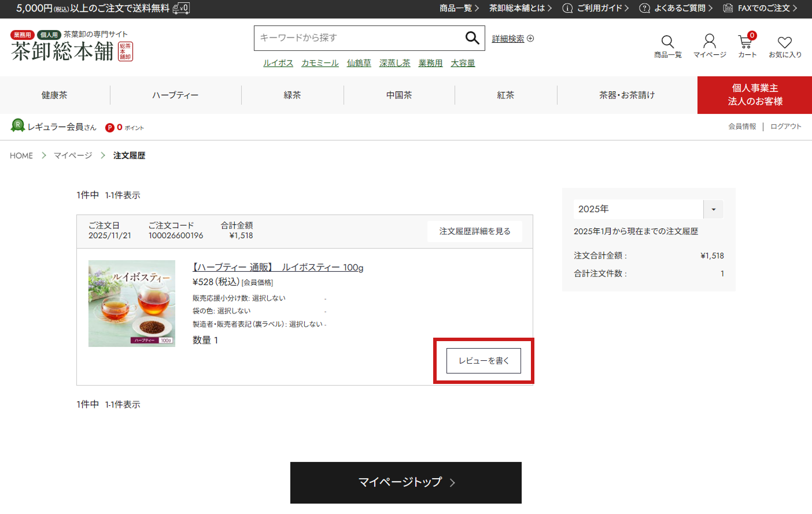Open お気に入り heart icon

(784, 43)
